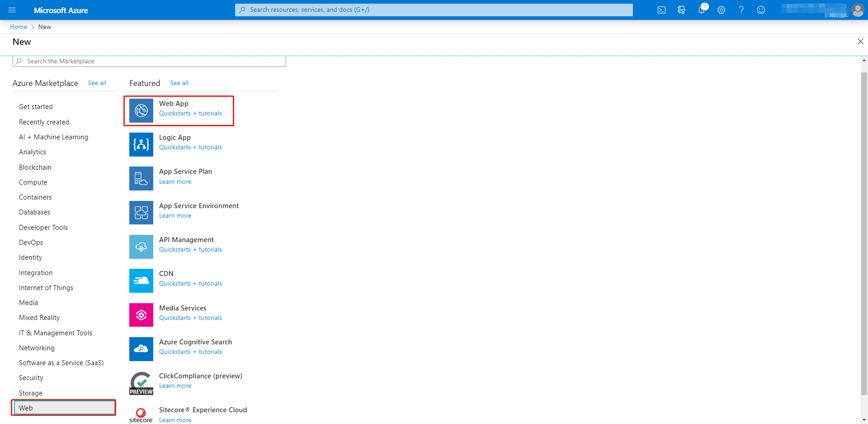Viewport: 868px width, 424px height.
Task: Choose the Web category in Marketplace
Action: [26, 408]
